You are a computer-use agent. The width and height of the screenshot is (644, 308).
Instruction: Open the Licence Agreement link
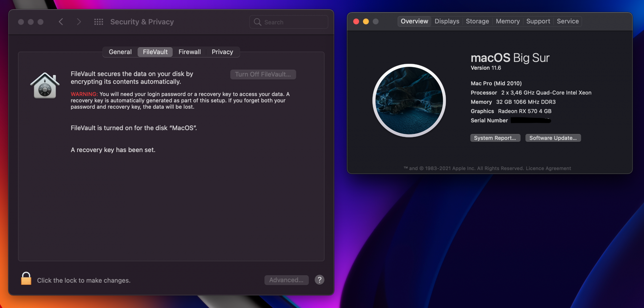point(548,168)
